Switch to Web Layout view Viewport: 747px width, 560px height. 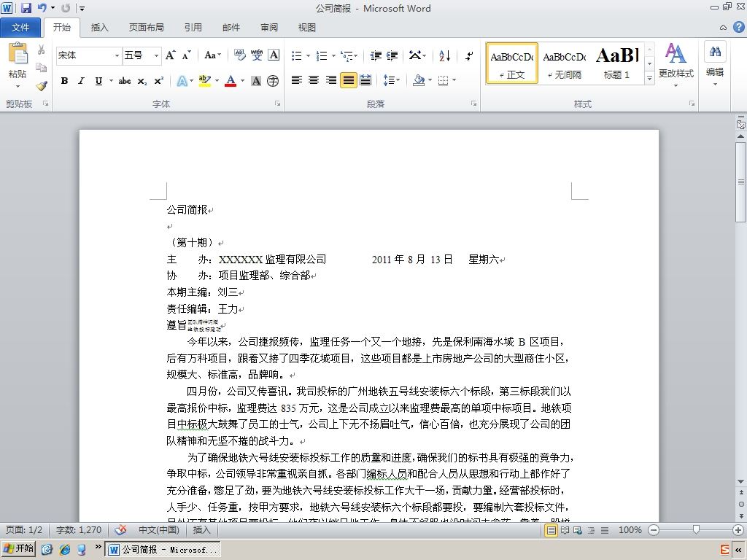578,530
